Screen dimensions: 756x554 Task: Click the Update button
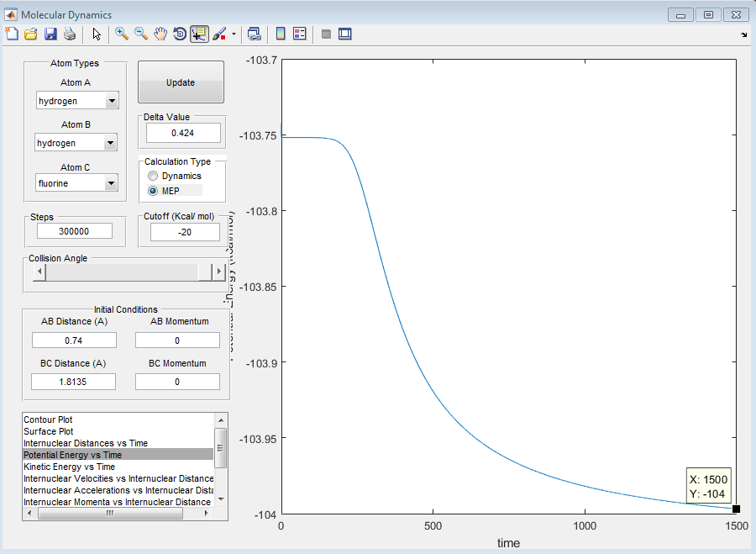coord(181,82)
